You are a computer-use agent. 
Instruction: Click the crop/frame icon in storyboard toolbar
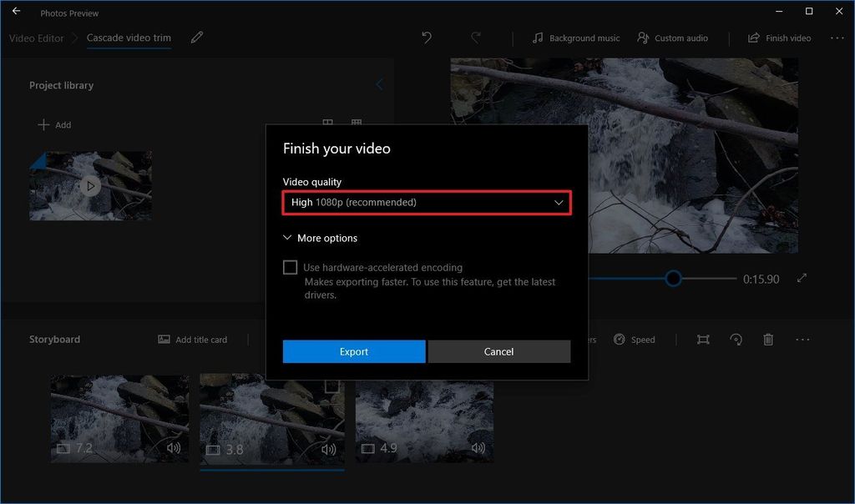tap(703, 340)
